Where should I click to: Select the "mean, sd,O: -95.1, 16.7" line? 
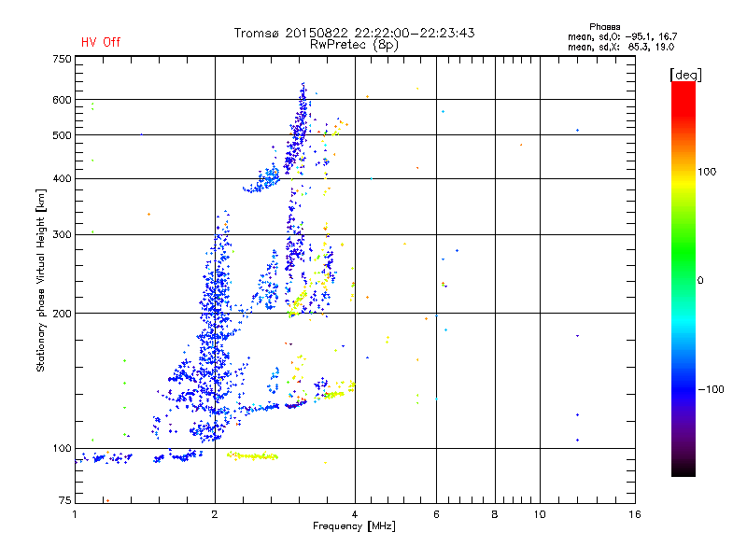point(622,36)
